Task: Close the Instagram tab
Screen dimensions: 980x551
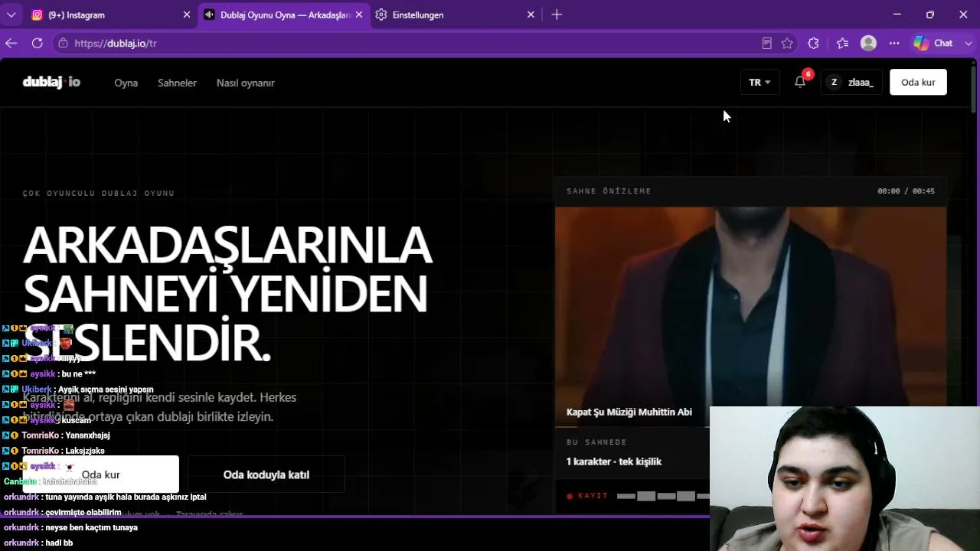Action: [187, 15]
